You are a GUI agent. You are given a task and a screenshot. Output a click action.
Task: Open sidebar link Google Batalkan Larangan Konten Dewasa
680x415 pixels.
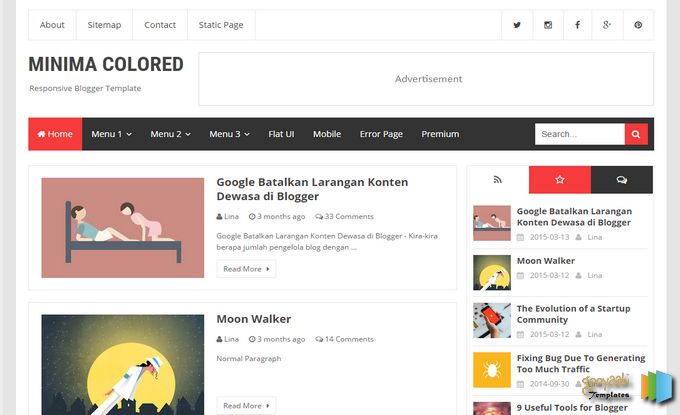[x=574, y=217]
